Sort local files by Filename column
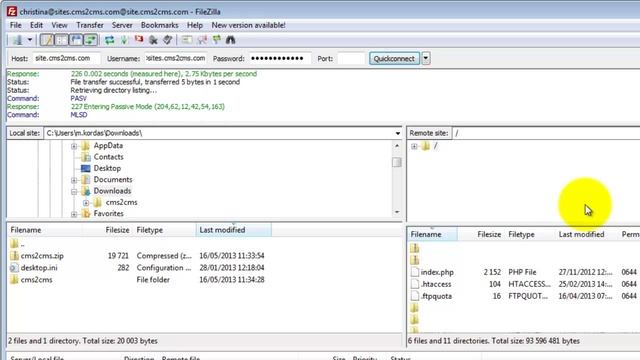The image size is (640, 360). [44, 230]
